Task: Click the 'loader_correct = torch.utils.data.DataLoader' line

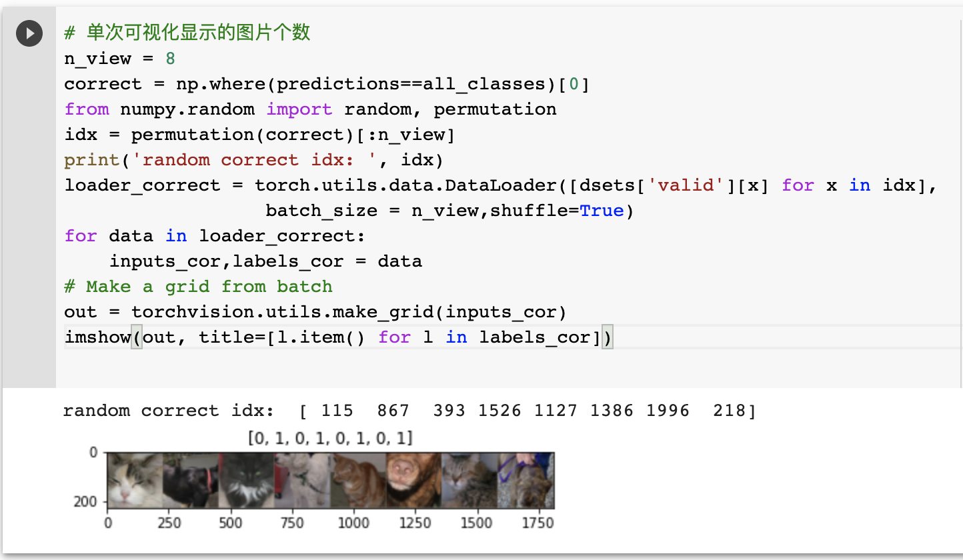Action: (501, 185)
